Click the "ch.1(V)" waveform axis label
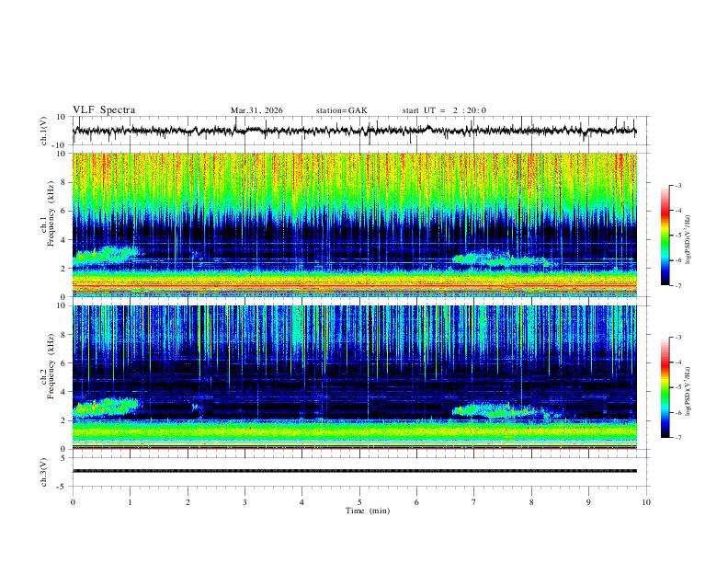 click(x=44, y=131)
